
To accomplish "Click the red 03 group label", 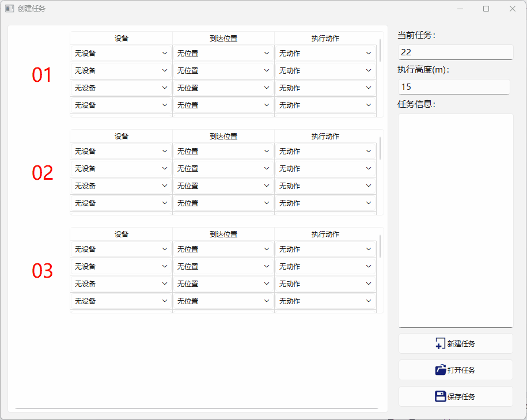I will click(x=43, y=270).
